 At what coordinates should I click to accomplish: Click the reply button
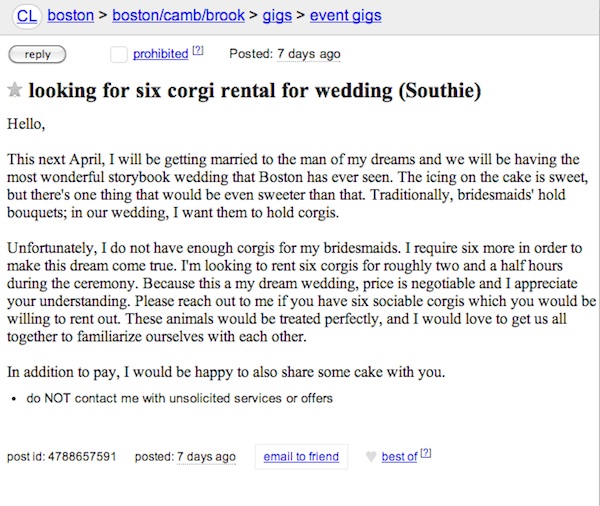[x=37, y=54]
